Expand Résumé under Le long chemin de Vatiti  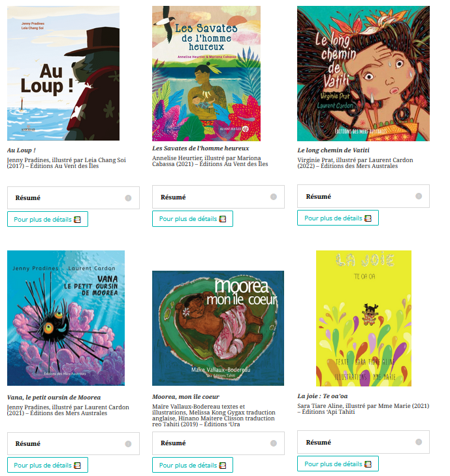pyautogui.click(x=363, y=196)
